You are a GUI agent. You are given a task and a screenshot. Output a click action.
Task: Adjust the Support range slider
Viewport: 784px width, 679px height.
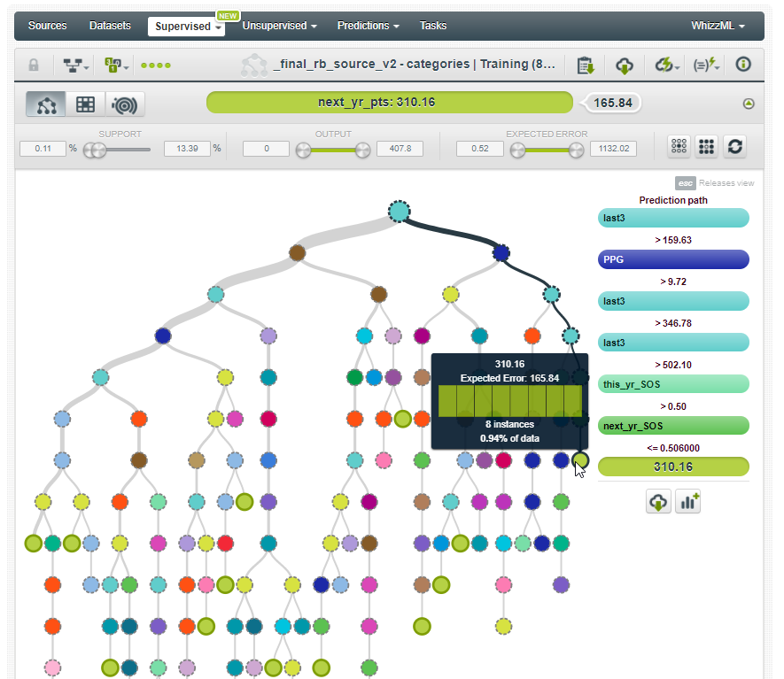click(117, 150)
